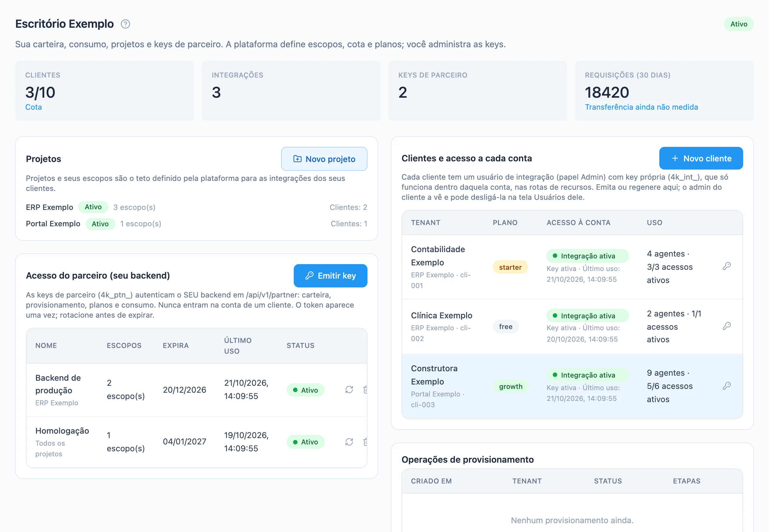This screenshot has height=532, width=769.
Task: Click '9 agentes · 5/6 acessos ativos' usage
Action: click(x=670, y=386)
